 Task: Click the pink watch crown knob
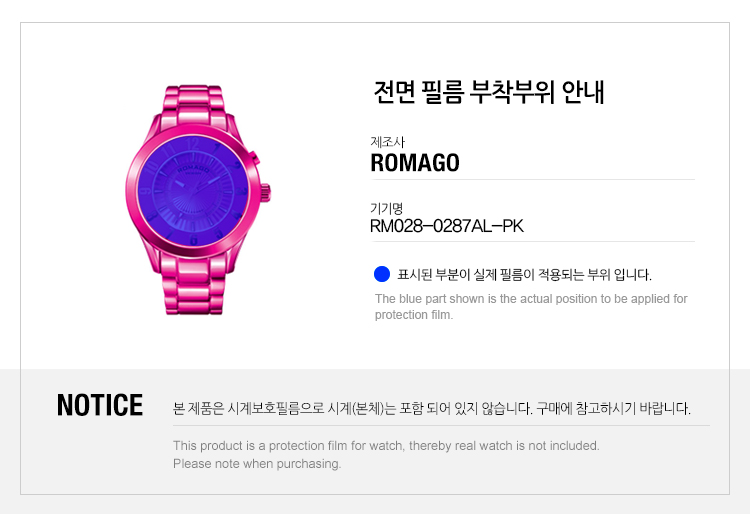pos(265,193)
